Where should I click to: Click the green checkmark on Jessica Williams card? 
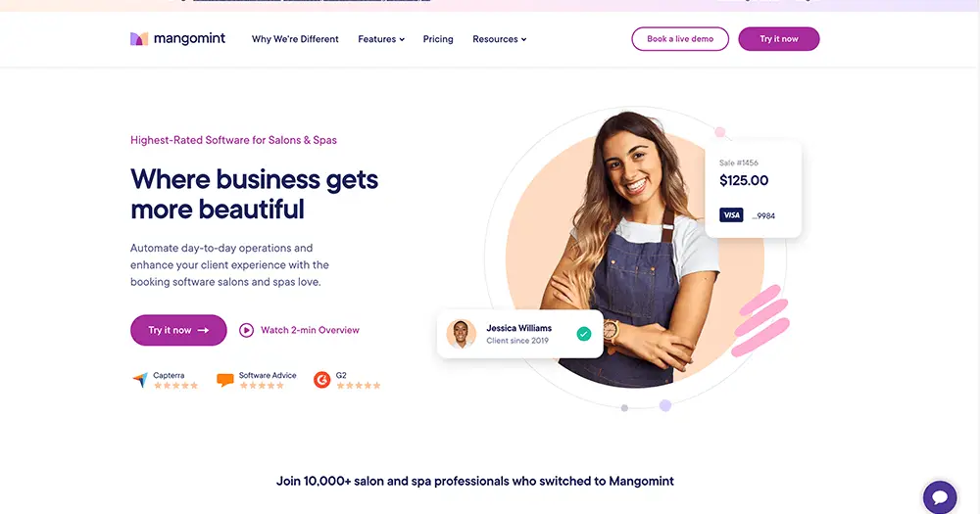point(584,334)
